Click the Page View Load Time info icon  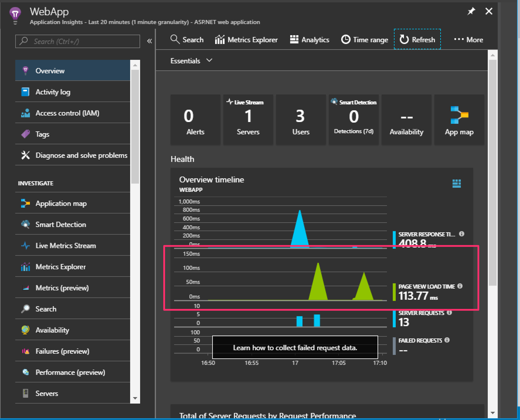point(460,286)
